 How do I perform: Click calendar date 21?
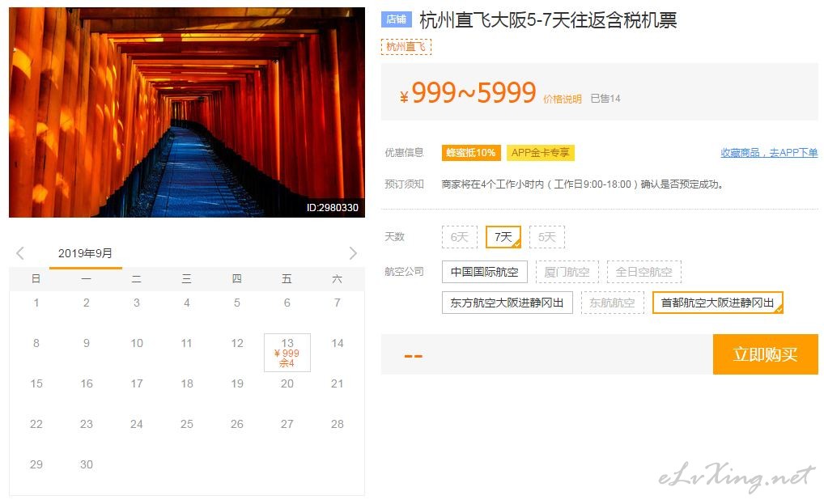(x=338, y=383)
